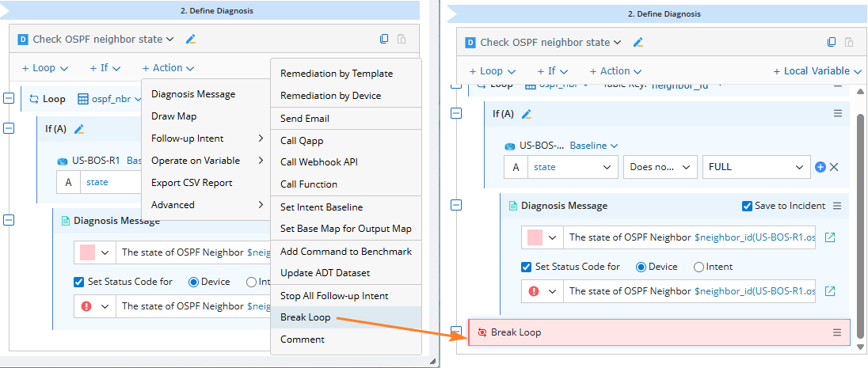The image size is (868, 368).
Task: Open the Local Variable dropdown
Action: tap(817, 71)
